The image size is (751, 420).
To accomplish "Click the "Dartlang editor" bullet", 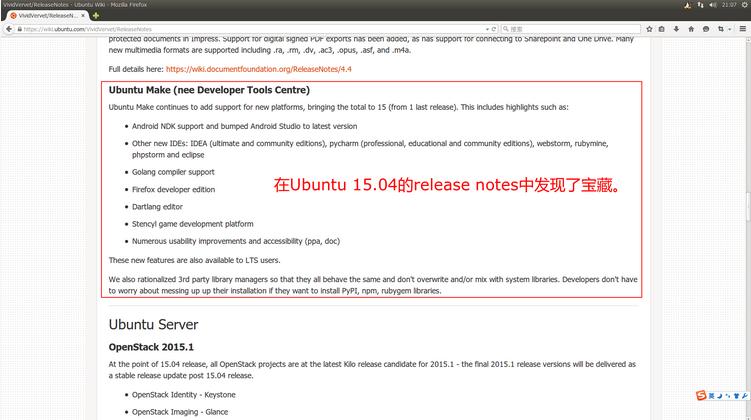I will [157, 207].
